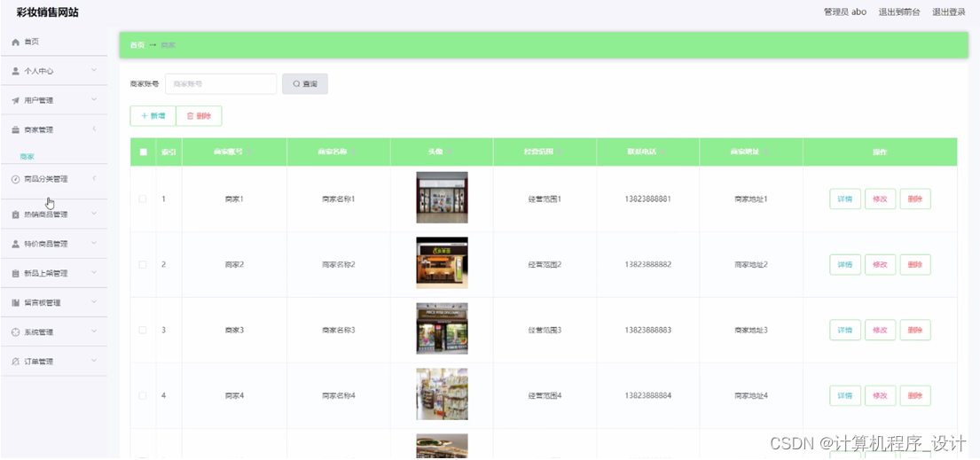Image resolution: width=980 pixels, height=460 pixels.
Task: Expand 留言板管理 menu chevron
Action: tap(94, 301)
